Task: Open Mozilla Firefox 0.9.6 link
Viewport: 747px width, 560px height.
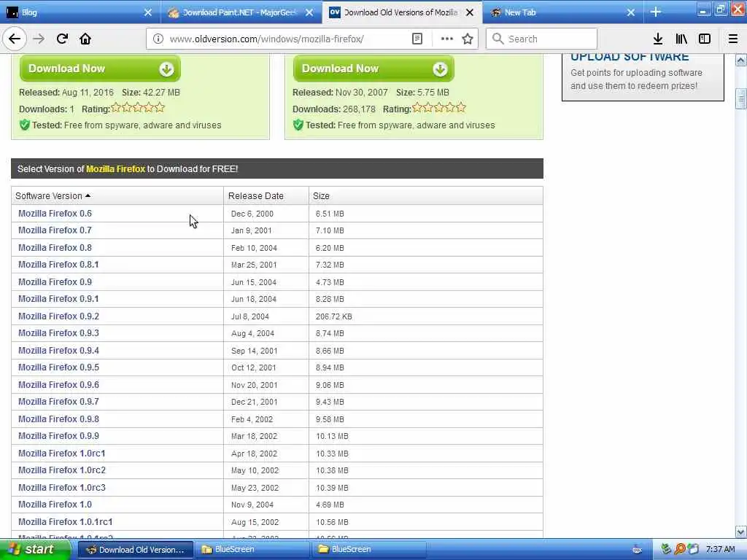Action: [x=58, y=385]
